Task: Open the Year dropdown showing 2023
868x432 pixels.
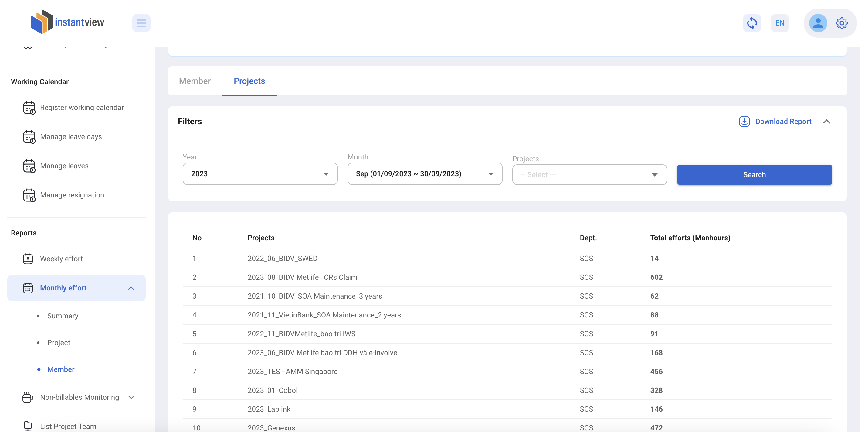Action: tap(260, 174)
